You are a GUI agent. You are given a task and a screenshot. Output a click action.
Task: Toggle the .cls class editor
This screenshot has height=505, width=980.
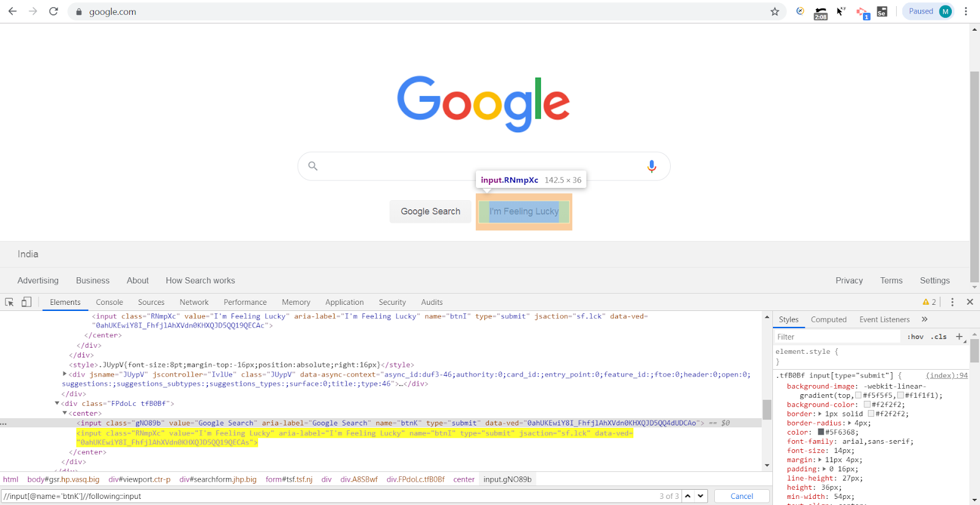939,337
